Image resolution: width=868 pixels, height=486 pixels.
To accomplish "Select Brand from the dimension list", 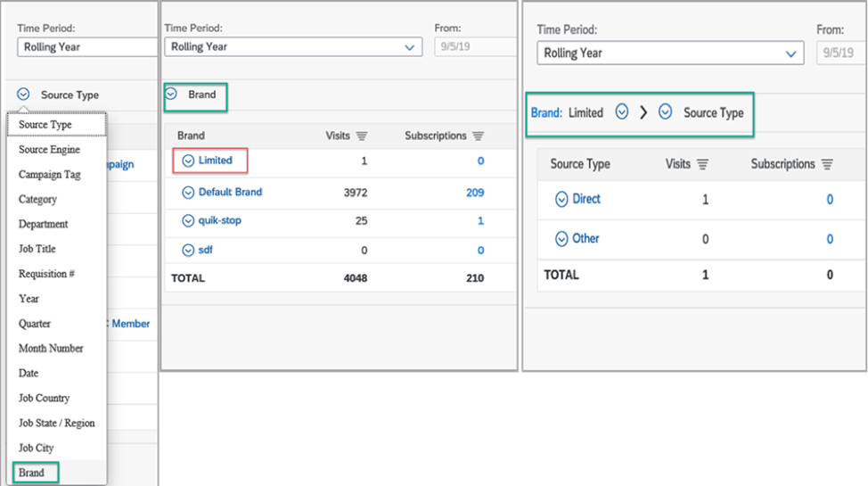I will coord(31,473).
